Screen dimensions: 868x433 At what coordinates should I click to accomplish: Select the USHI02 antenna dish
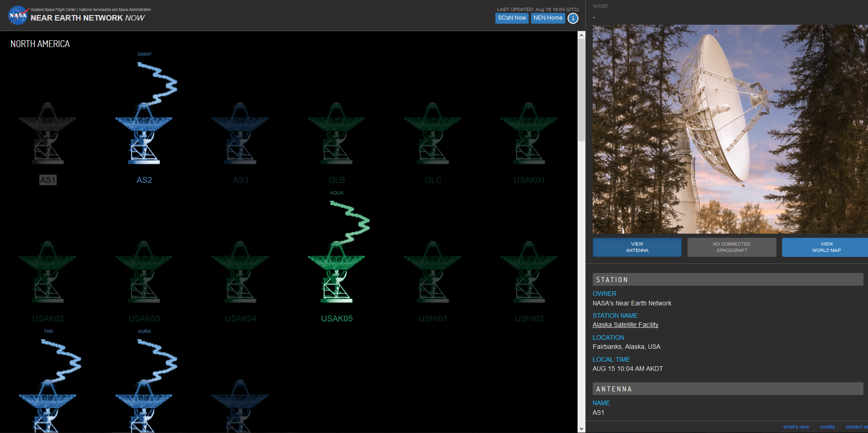[529, 272]
